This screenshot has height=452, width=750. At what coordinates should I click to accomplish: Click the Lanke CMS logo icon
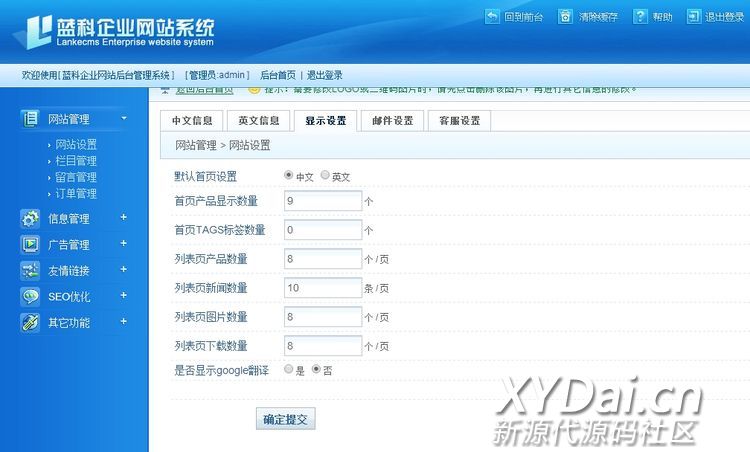tap(33, 31)
